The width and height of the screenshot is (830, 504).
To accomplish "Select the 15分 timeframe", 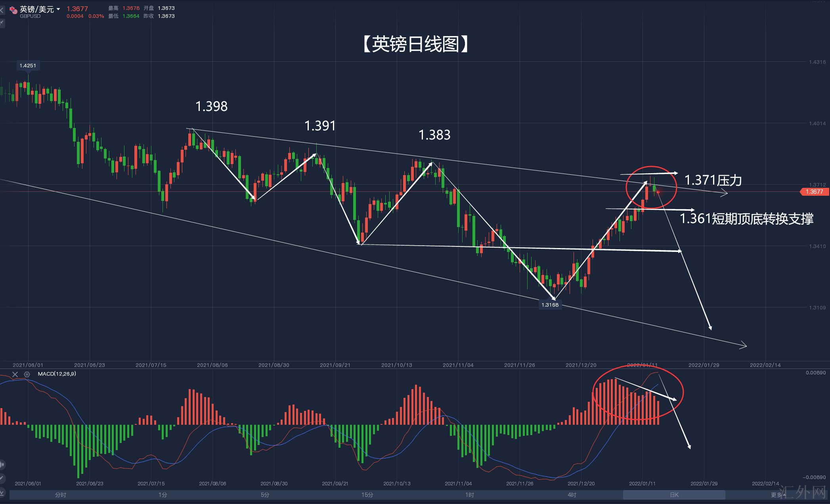I will 367,495.
